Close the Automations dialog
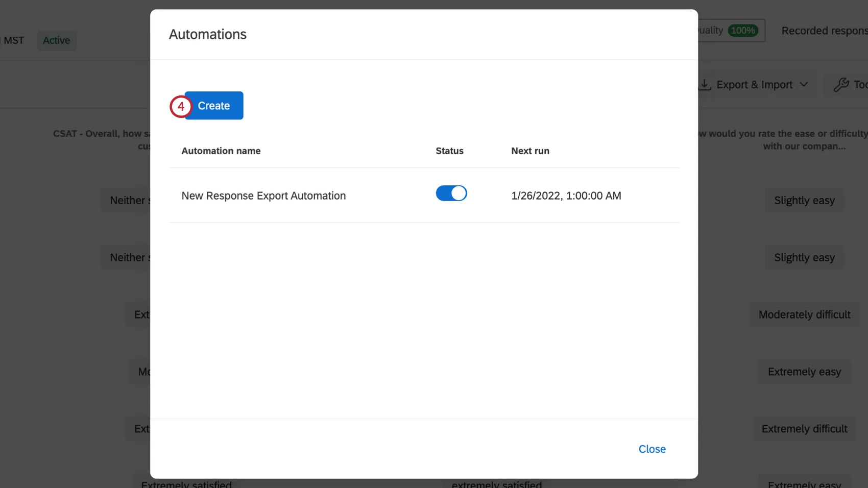Image resolution: width=868 pixels, height=488 pixels. (x=652, y=449)
